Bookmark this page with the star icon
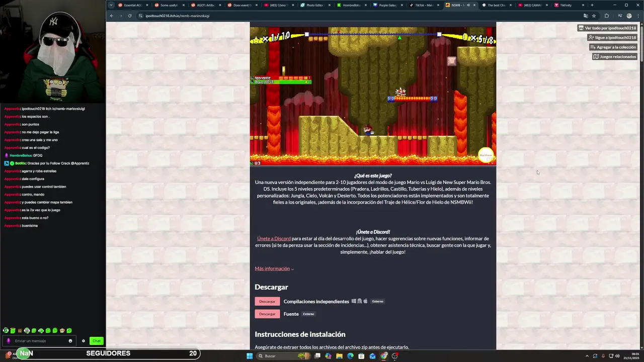Screen dimensions: 644x362 pos(594,16)
